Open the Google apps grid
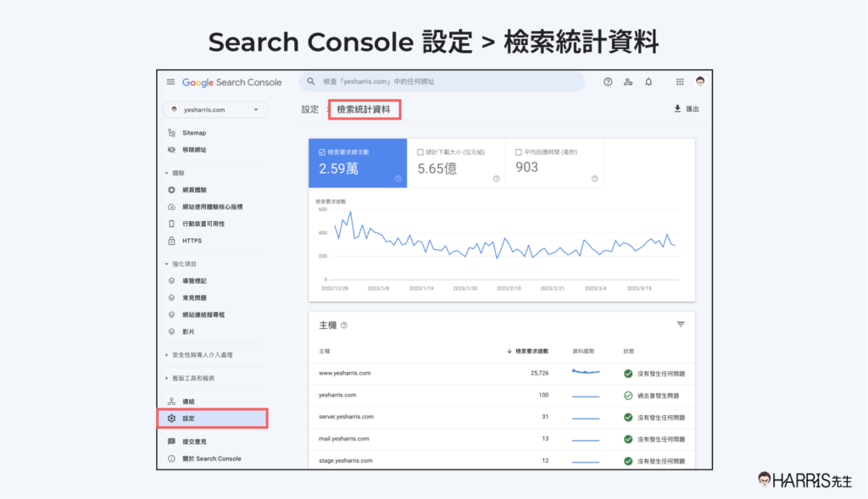 680,82
